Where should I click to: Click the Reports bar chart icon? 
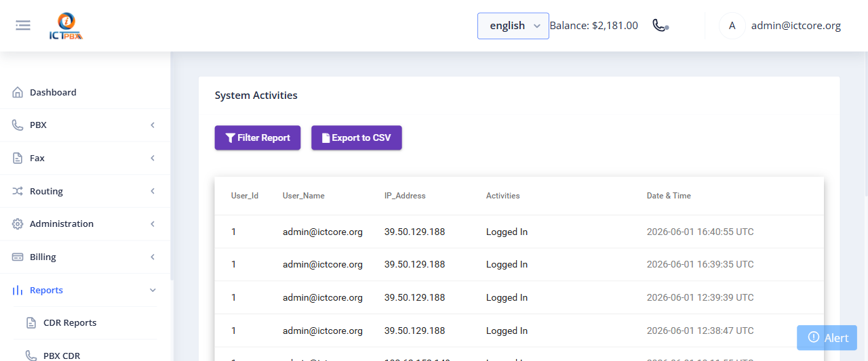pos(18,290)
